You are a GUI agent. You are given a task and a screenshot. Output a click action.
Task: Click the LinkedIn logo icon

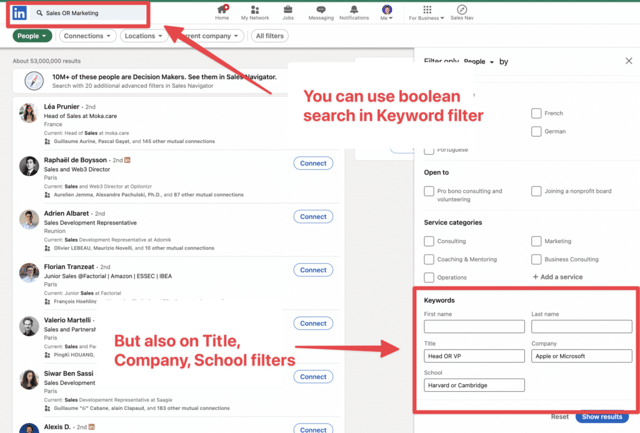pyautogui.click(x=19, y=13)
